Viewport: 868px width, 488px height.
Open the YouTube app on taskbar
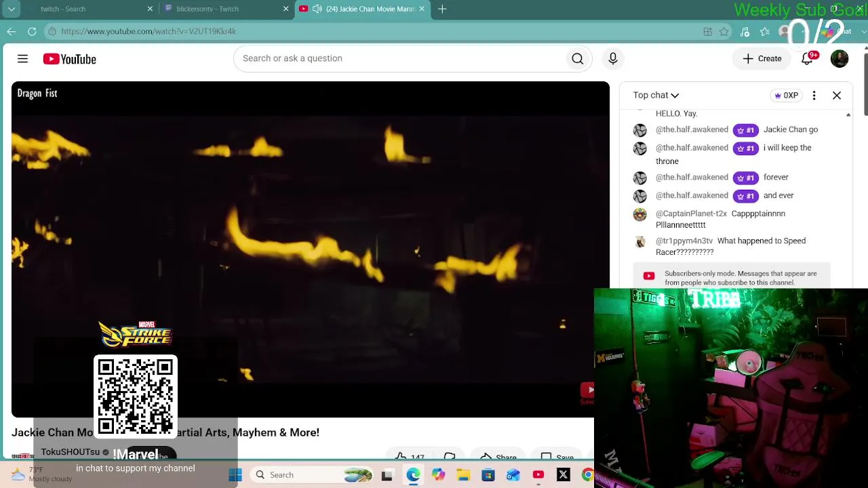pyautogui.click(x=538, y=475)
